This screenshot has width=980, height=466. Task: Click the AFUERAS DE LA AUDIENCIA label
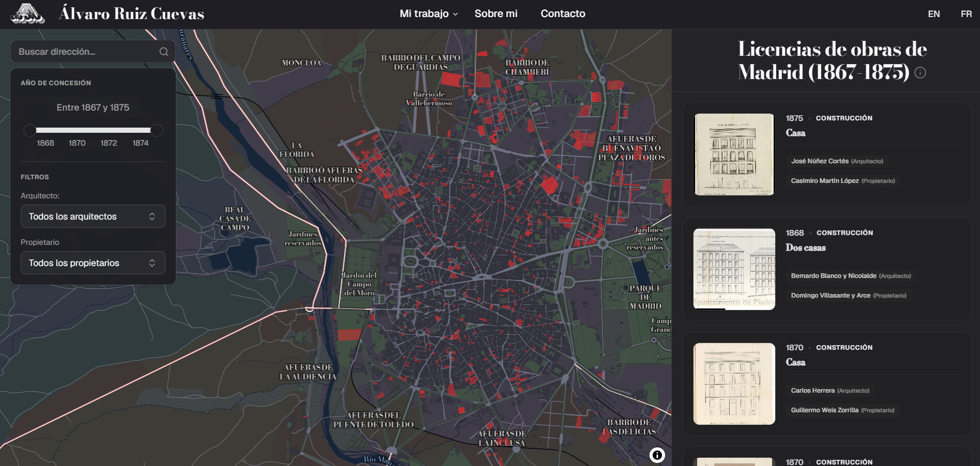coord(308,372)
